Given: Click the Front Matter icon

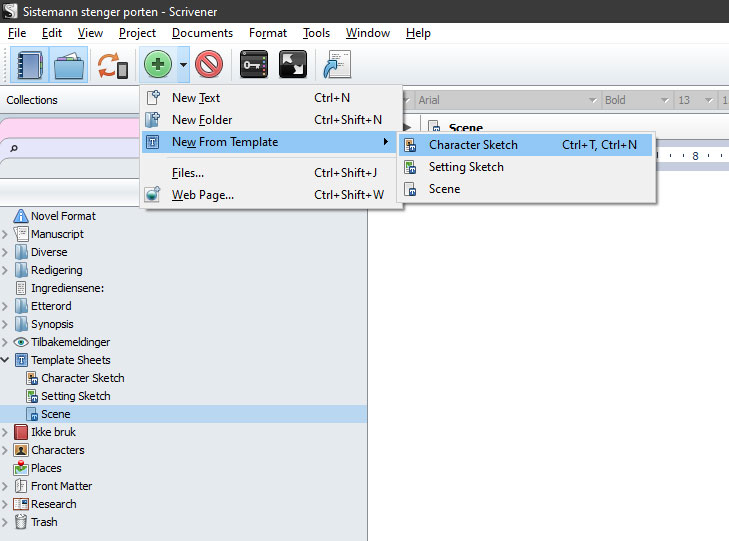Looking at the screenshot, I should 21,486.
